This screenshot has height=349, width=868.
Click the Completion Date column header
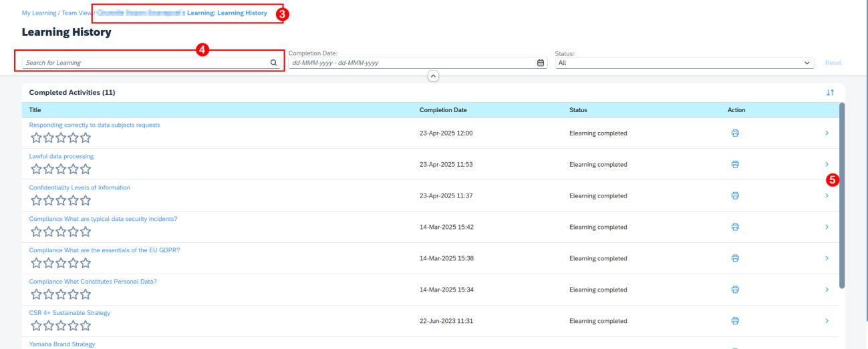[443, 109]
